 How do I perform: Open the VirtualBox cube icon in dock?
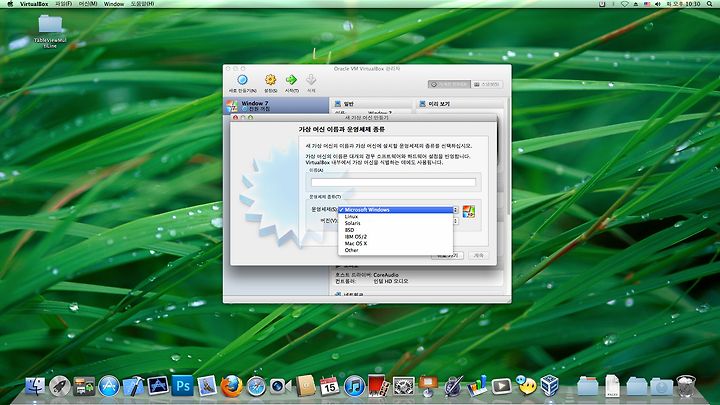(550, 386)
